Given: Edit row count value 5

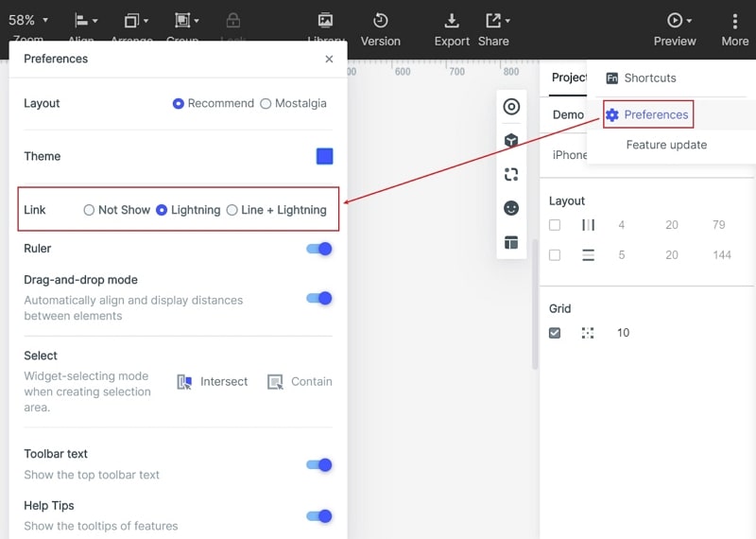Looking at the screenshot, I should click(x=622, y=254).
